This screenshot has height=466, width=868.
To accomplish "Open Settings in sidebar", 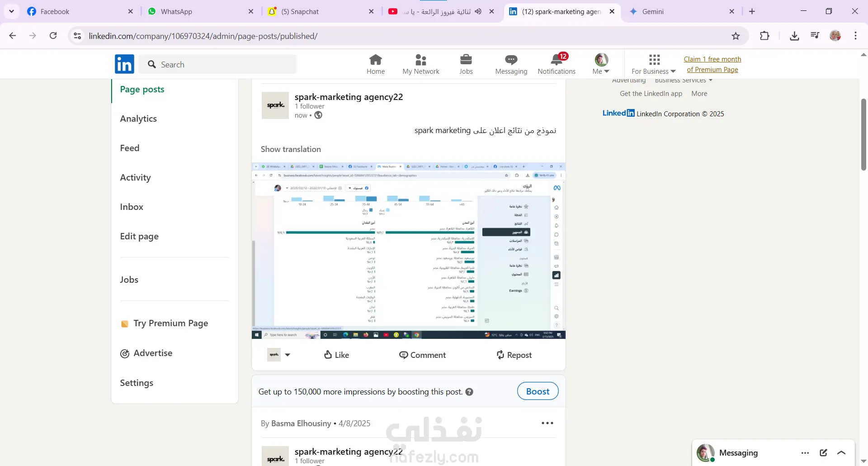I will [x=137, y=383].
